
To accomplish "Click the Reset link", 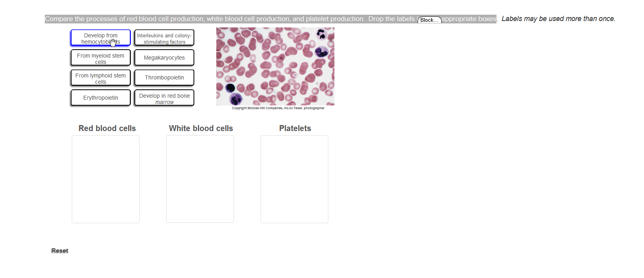I will [x=59, y=251].
